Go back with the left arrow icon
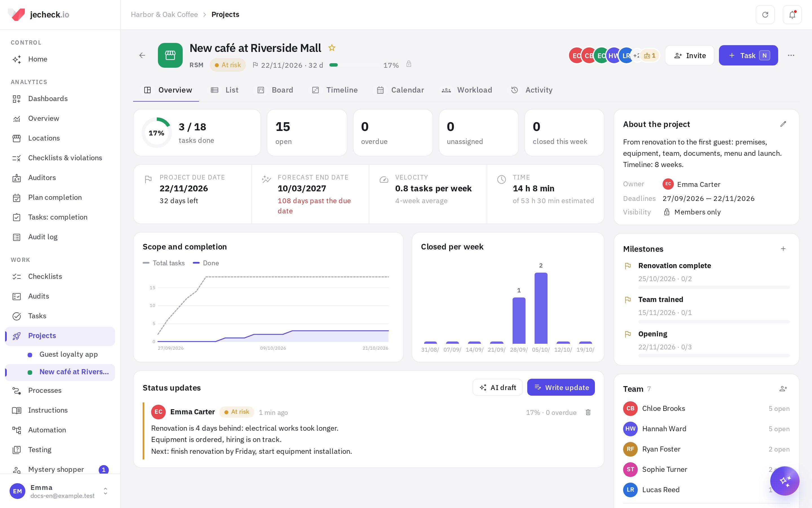The height and width of the screenshot is (508, 812). coord(142,55)
